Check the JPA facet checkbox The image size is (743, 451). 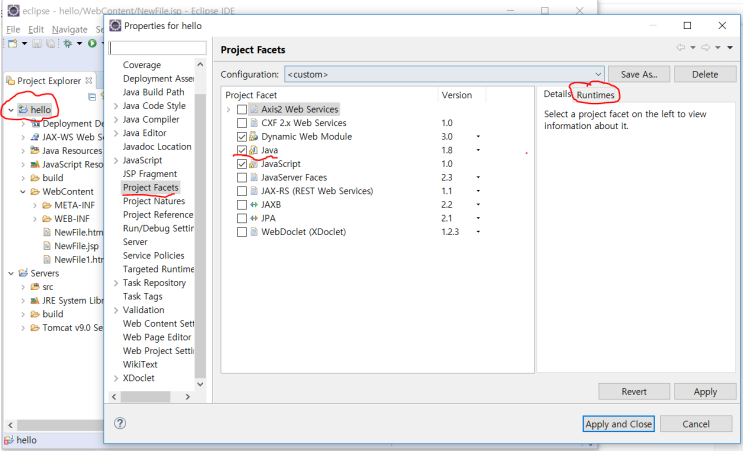[242, 218]
